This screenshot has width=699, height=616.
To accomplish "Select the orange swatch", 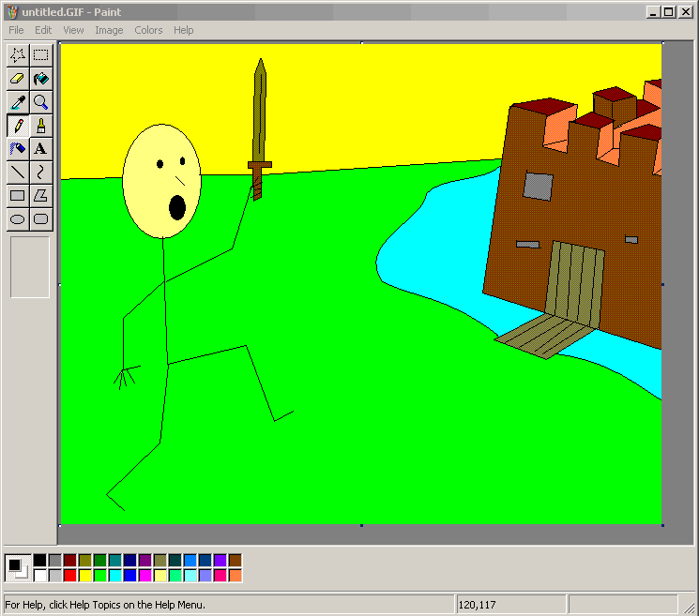I will (x=236, y=576).
